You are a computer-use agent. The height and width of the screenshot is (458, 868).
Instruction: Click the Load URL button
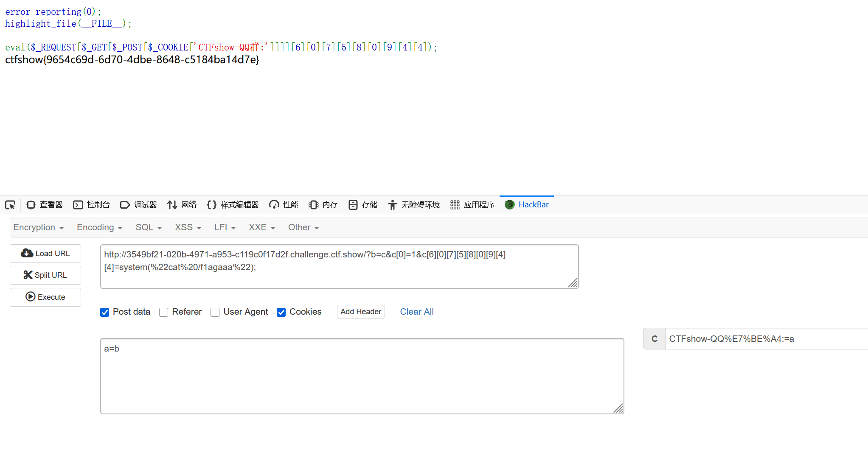(45, 254)
